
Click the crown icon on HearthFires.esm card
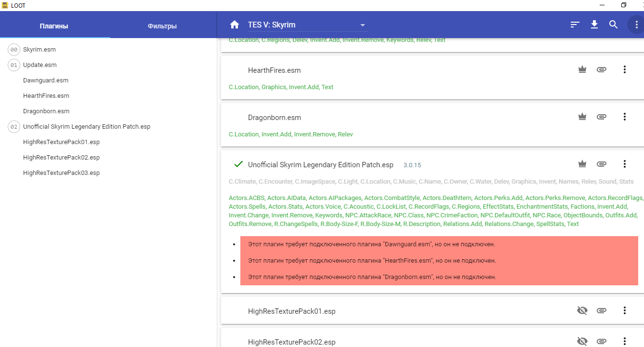click(x=582, y=69)
